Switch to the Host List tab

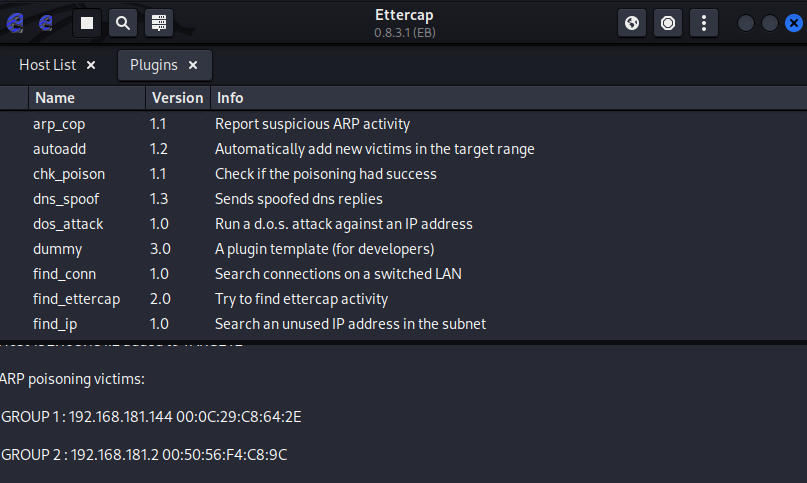point(47,65)
